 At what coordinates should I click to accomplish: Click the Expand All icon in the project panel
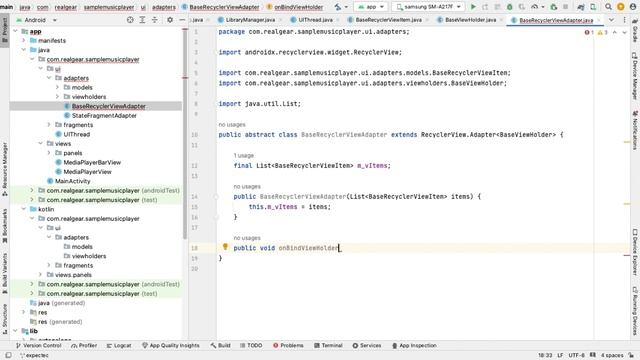click(x=142, y=20)
